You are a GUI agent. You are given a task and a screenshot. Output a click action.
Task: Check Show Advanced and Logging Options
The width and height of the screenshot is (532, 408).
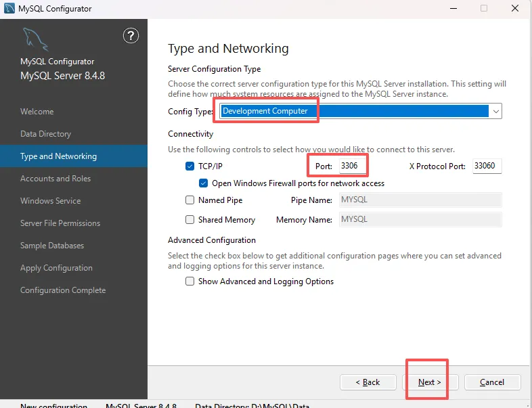(x=190, y=281)
